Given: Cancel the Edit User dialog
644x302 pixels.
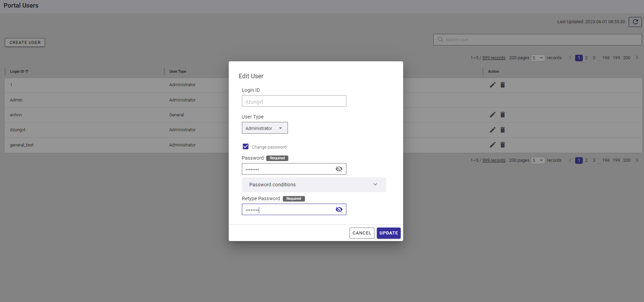Looking at the screenshot, I should coord(362,233).
